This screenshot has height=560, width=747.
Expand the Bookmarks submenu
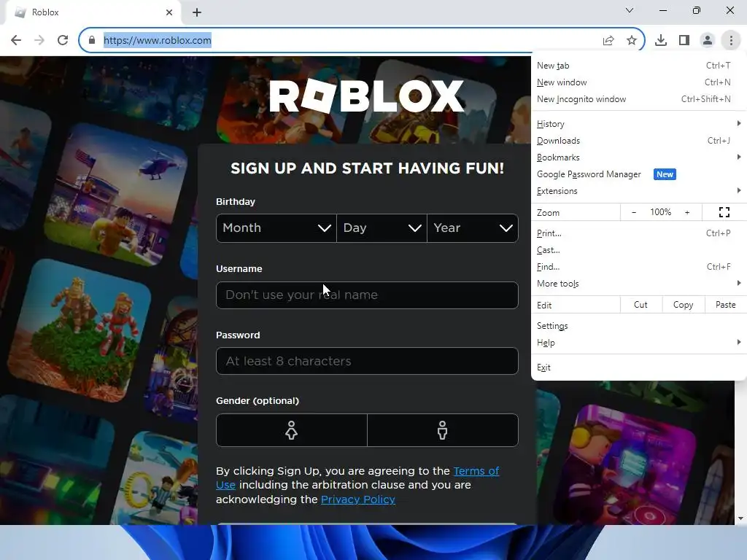[638, 157]
